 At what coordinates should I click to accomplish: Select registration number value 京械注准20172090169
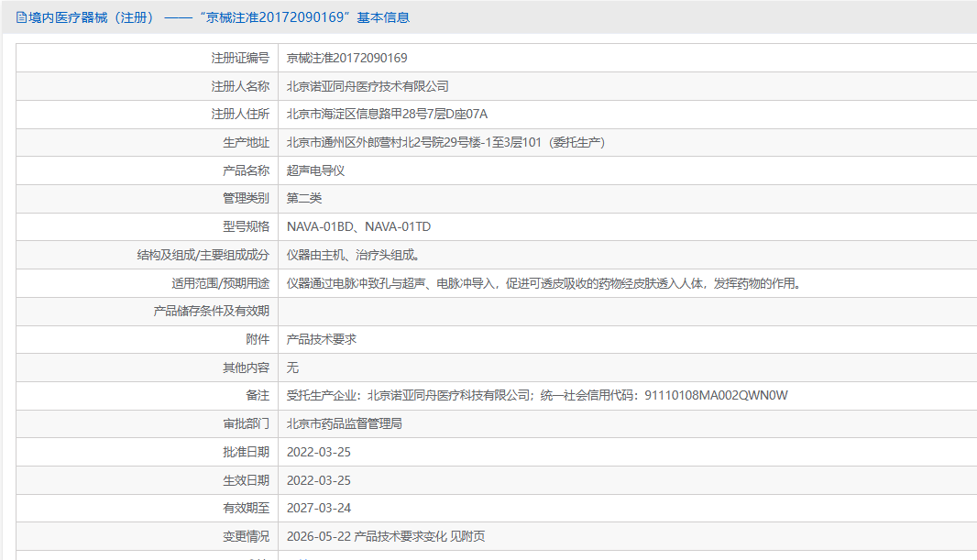pyautogui.click(x=347, y=58)
